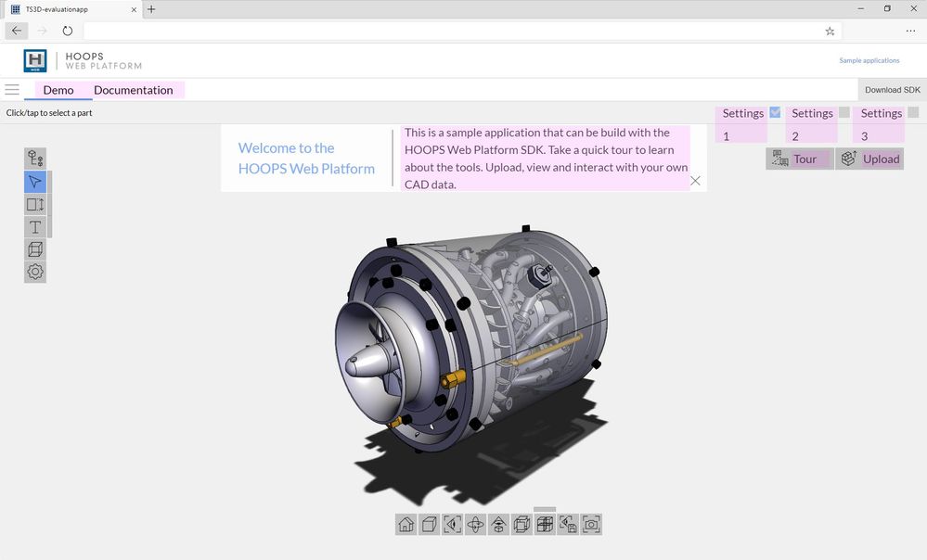Start the Tour button
This screenshot has width=927, height=560.
(800, 159)
